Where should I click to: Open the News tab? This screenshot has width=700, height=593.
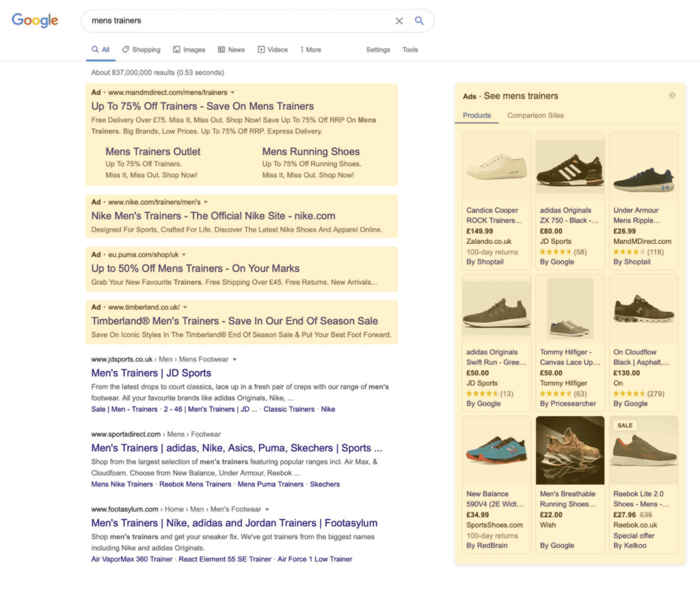click(x=231, y=49)
